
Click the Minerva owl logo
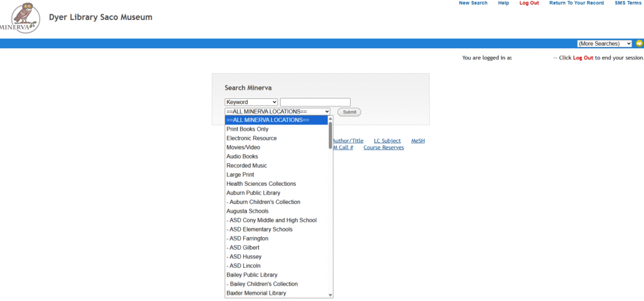[19, 18]
